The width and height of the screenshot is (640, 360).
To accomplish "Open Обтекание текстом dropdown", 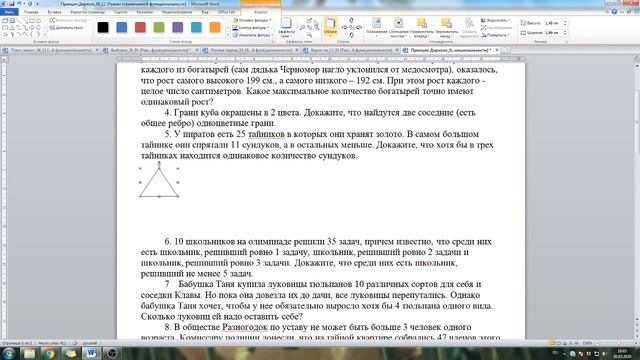I will [x=398, y=27].
